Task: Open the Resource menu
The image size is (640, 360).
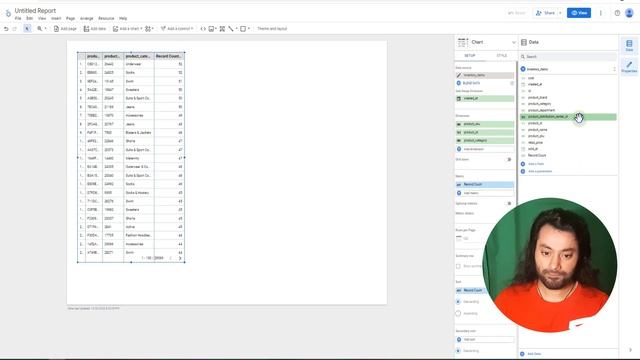Action: click(x=106, y=18)
